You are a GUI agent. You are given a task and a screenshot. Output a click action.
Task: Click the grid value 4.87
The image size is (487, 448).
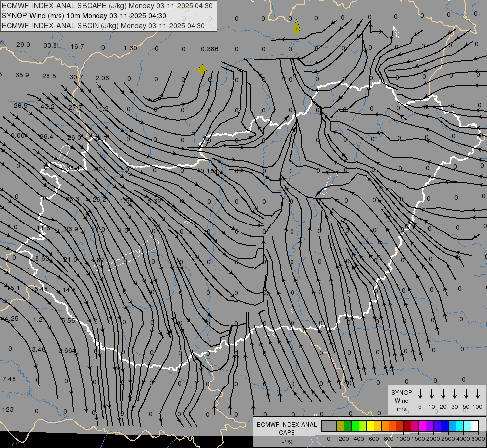98,260
